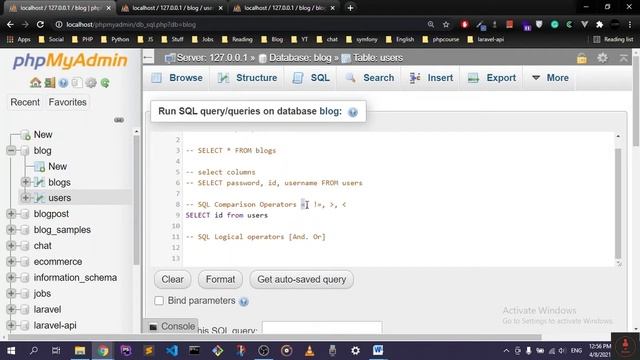
Task: Click browser zoom magnifier icon in address bar
Action: click(431, 24)
